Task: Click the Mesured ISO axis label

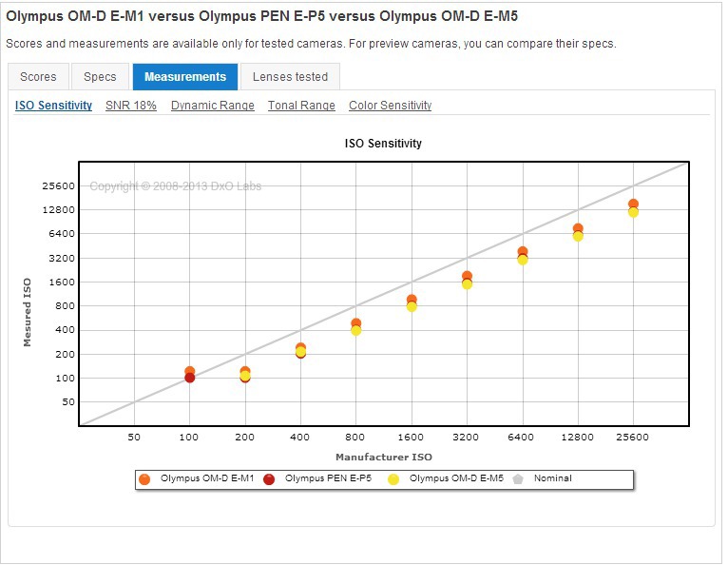Action: [27, 312]
